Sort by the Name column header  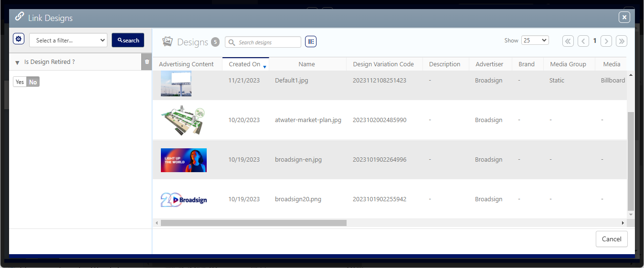pyautogui.click(x=306, y=64)
